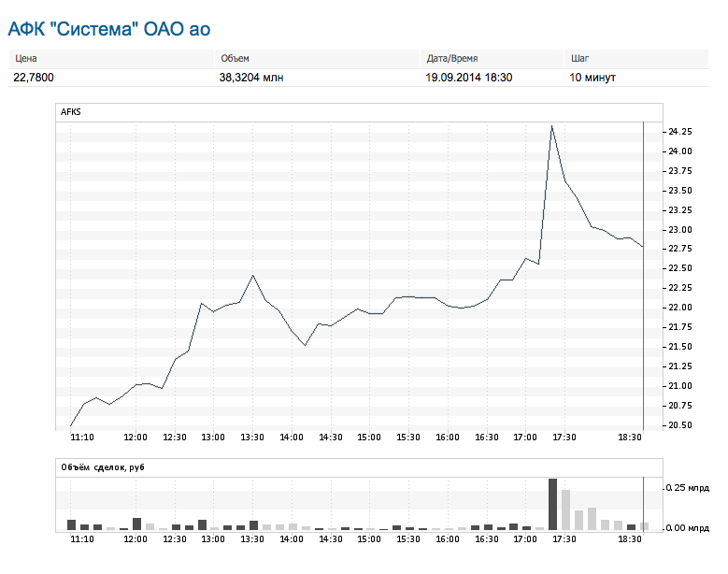Click the price value 22,7800
728x574 pixels.
34,77
